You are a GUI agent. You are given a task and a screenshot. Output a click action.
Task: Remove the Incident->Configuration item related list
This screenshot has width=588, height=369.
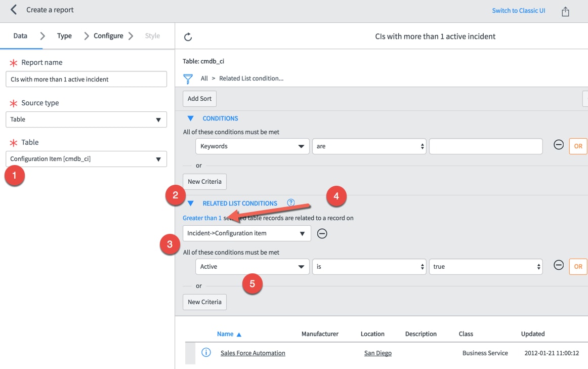pos(322,233)
